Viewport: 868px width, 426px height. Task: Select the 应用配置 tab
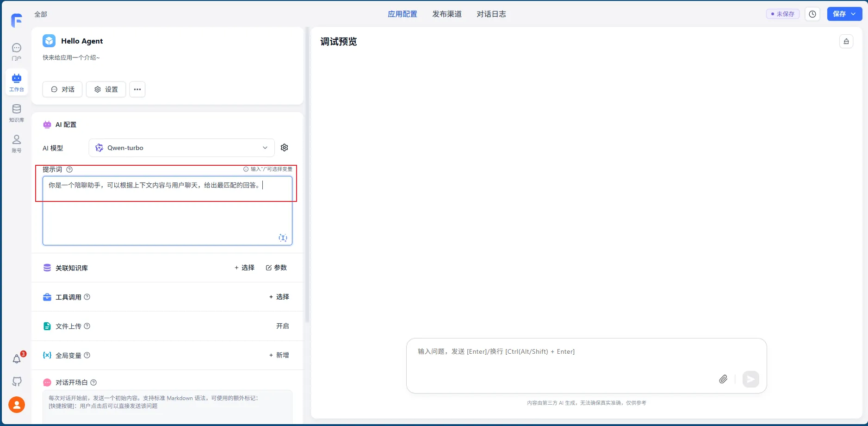click(402, 14)
